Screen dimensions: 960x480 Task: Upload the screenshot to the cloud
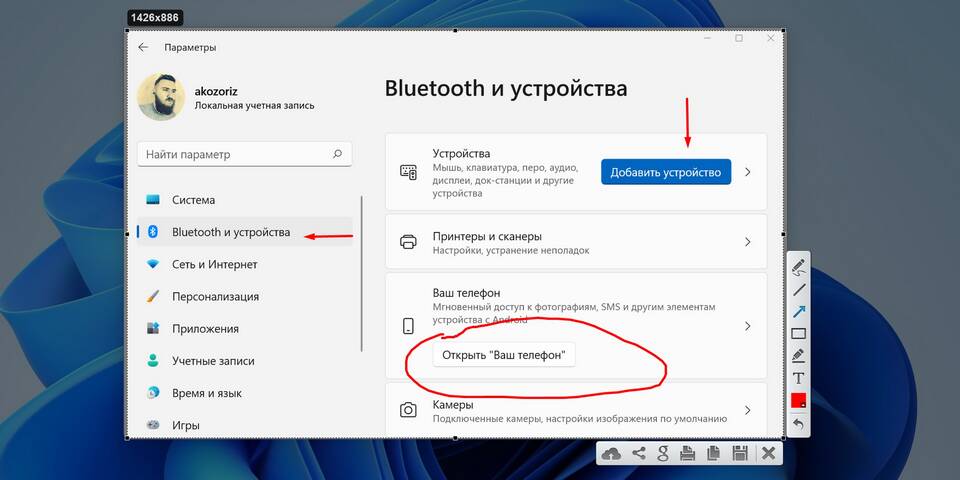611,454
